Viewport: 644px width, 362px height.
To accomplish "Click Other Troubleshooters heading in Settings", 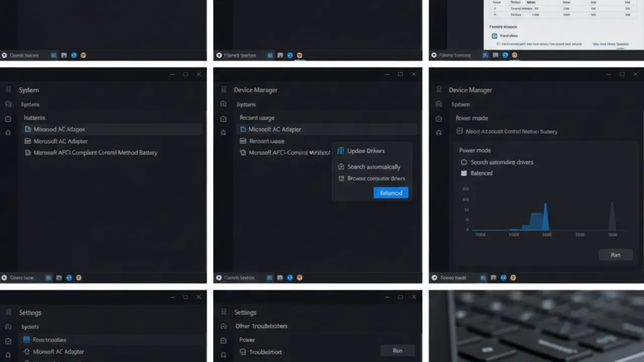I will (x=262, y=326).
